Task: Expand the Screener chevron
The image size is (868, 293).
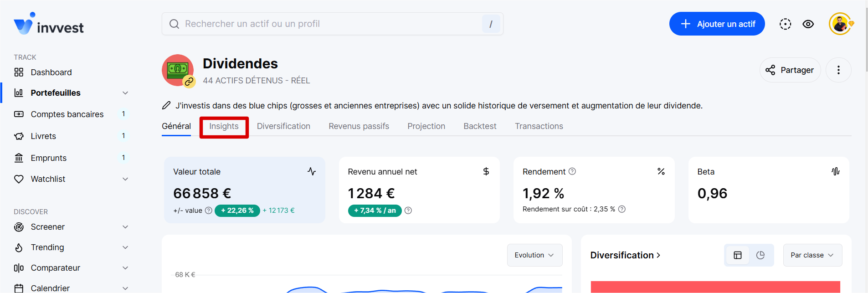Action: point(125,227)
